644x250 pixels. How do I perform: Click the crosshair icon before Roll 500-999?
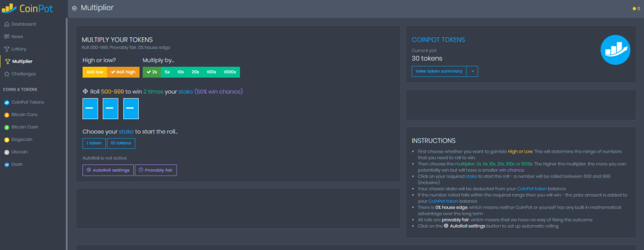[85, 91]
